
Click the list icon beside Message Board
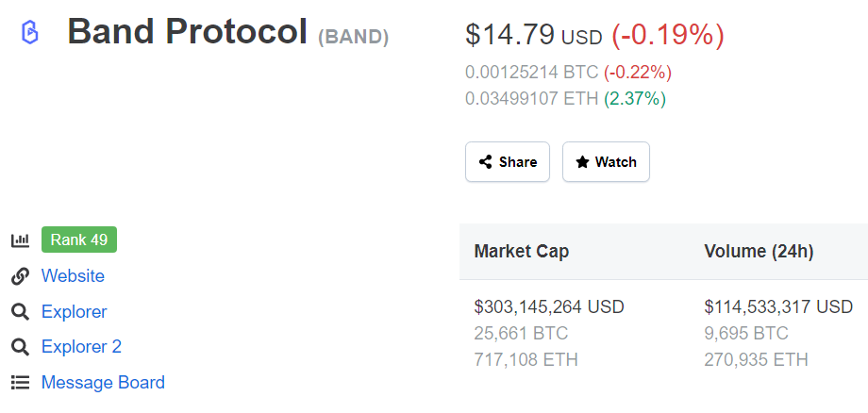coord(20,383)
